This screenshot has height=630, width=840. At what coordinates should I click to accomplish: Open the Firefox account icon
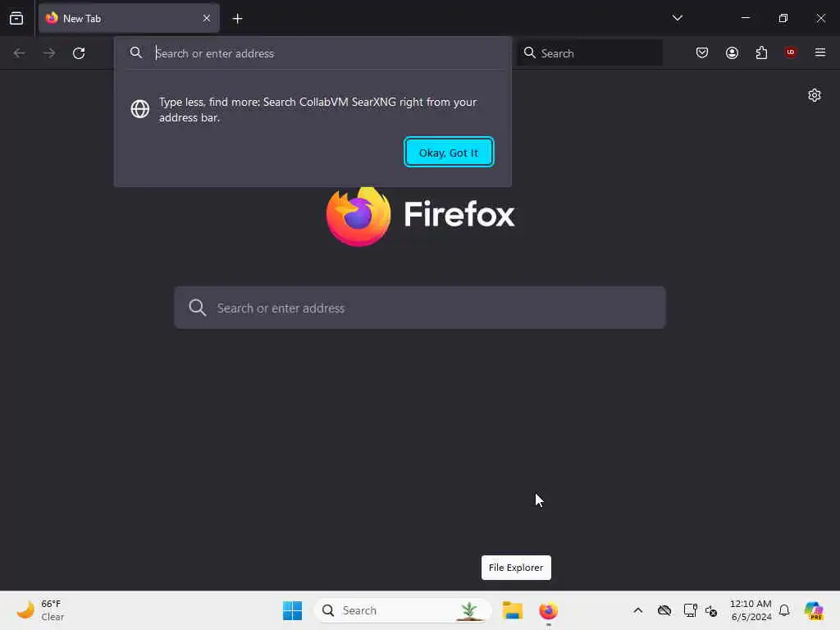pyautogui.click(x=732, y=52)
